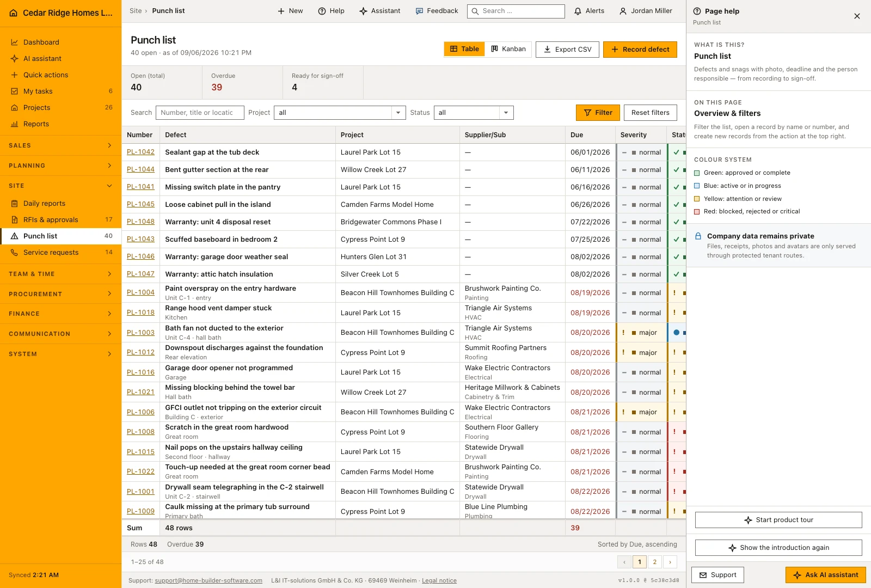Open AI assistant from the sidebar
Viewport: 871px width, 588px height.
click(60, 58)
